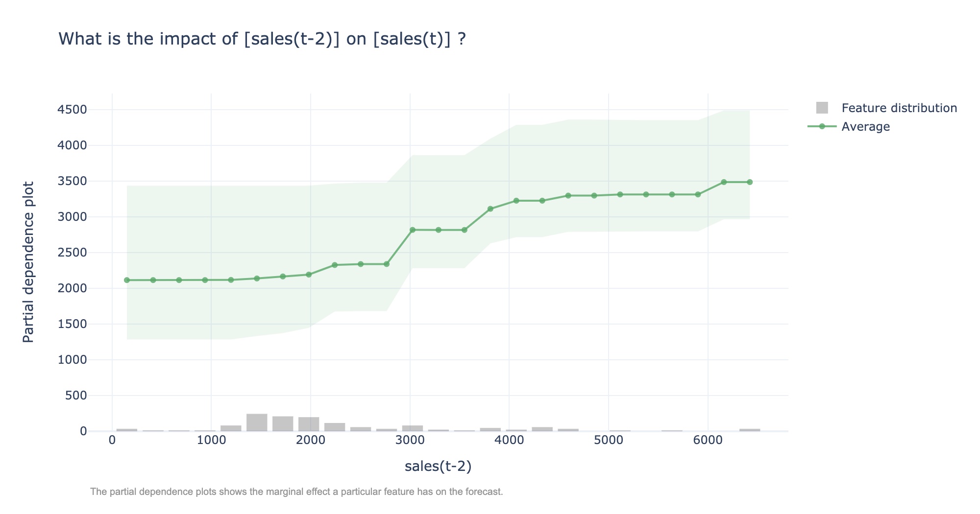Select the last Average data point near 3500
Image resolution: width=980 pixels, height=514 pixels.
[x=750, y=182]
